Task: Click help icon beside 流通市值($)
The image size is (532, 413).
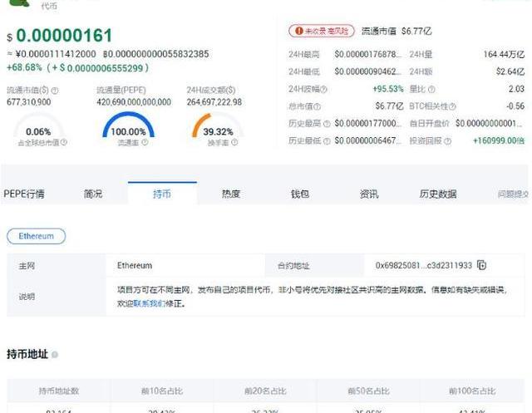Action: point(55,90)
